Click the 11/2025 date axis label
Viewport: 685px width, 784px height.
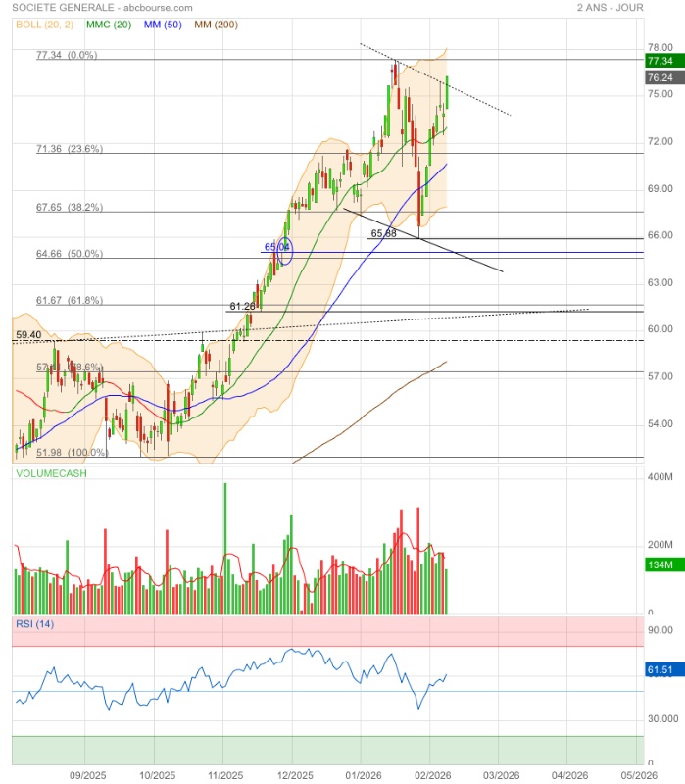(x=225, y=775)
